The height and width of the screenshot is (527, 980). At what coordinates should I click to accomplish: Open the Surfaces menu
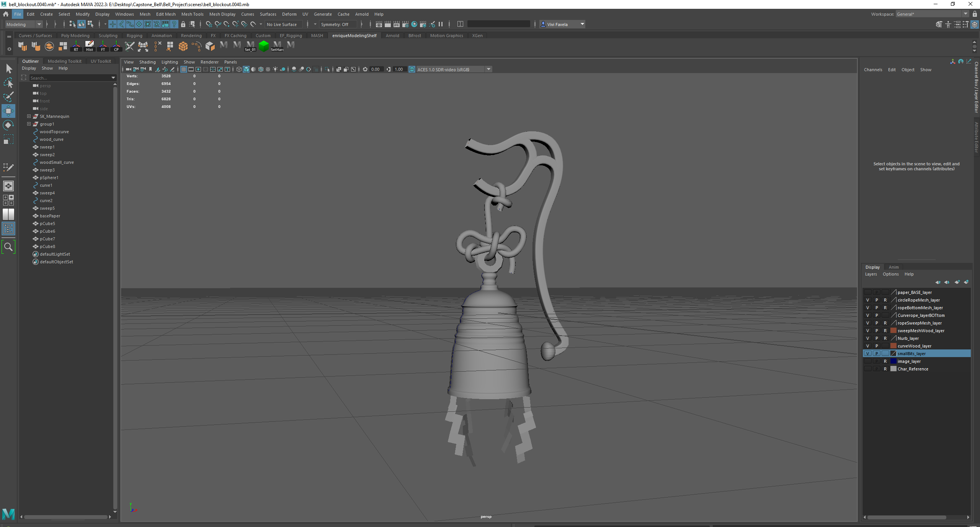[x=267, y=14]
